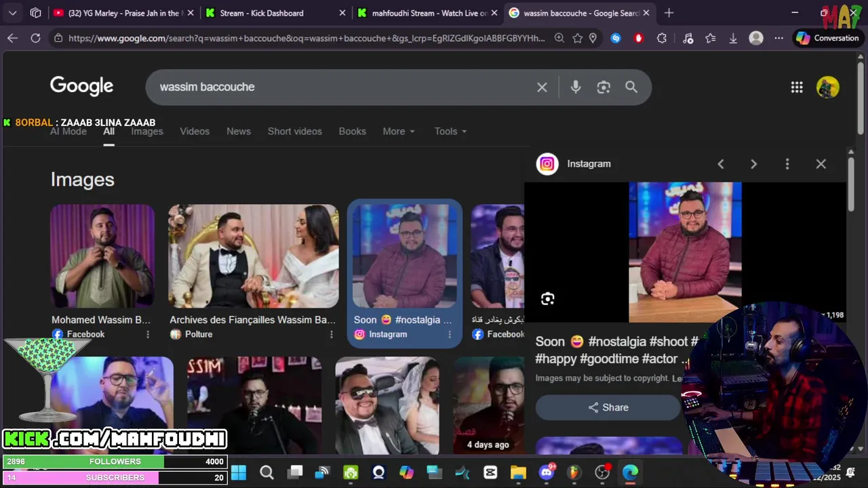Viewport: 868px width, 488px height.
Task: Open FL Studio from taskbar
Action: click(574, 472)
